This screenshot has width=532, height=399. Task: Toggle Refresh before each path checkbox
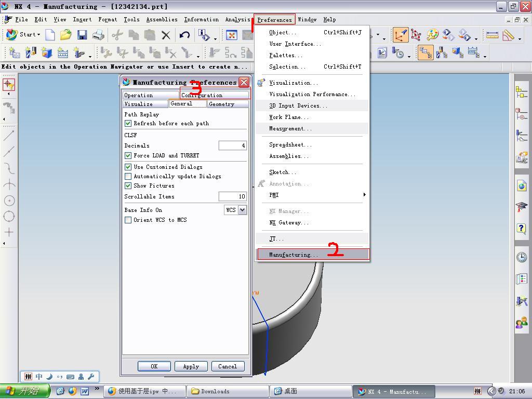click(128, 124)
